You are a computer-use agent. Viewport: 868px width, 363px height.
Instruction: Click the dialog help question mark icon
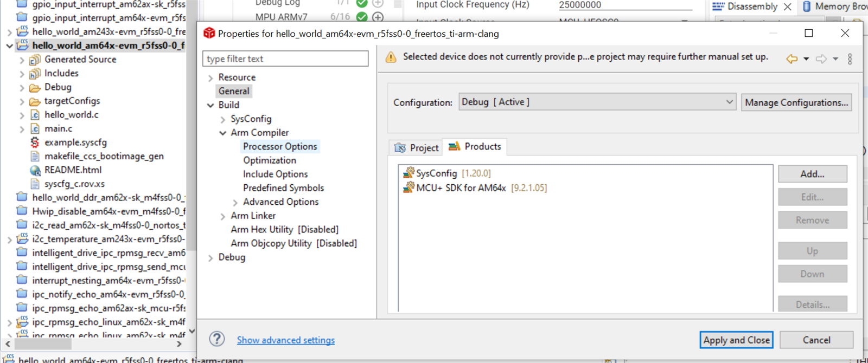tap(217, 339)
